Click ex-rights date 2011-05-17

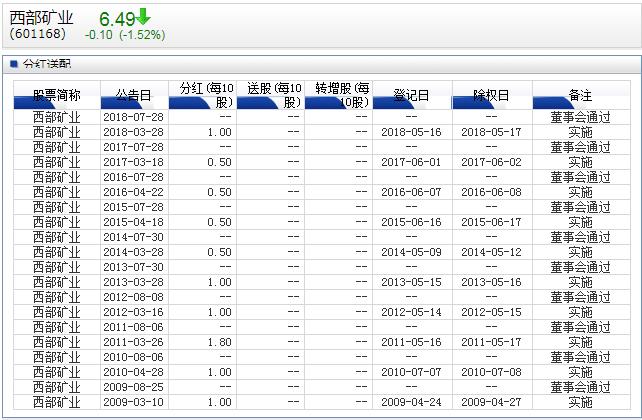pos(491,342)
